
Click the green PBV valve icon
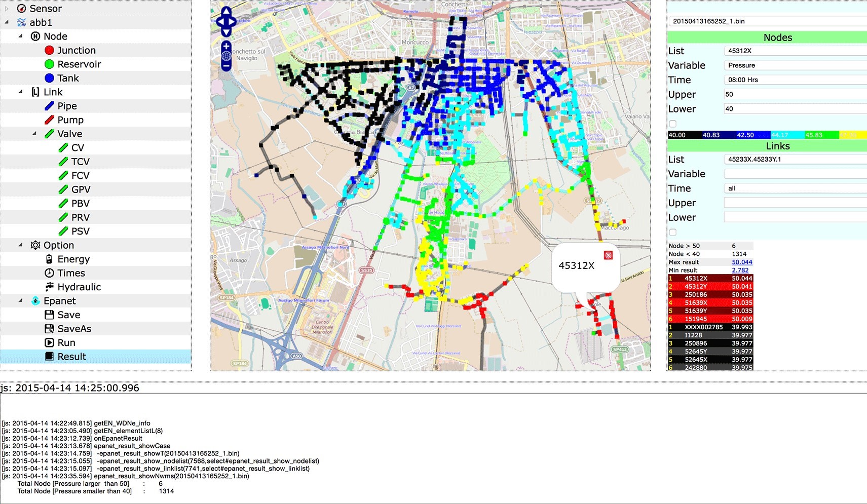pos(63,204)
